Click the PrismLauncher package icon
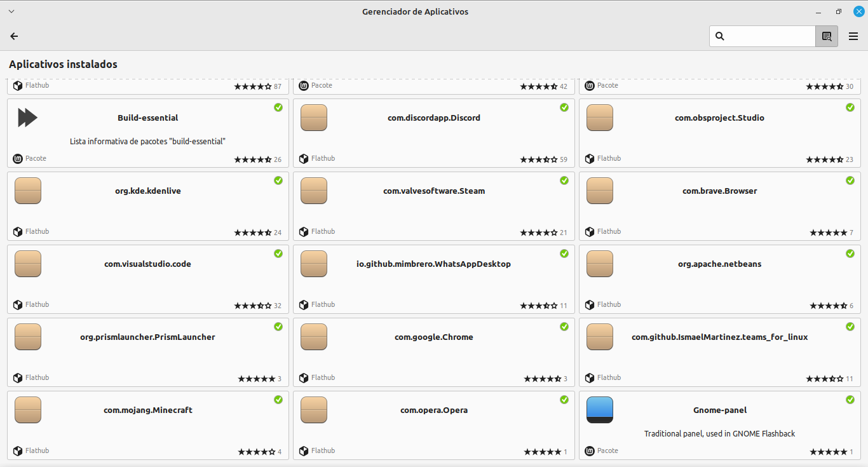Viewport: 868px width, 467px height. 28,337
